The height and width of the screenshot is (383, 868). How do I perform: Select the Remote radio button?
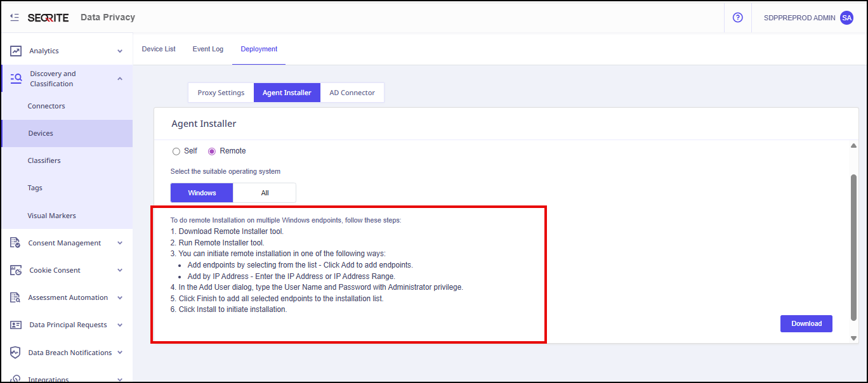coord(212,151)
